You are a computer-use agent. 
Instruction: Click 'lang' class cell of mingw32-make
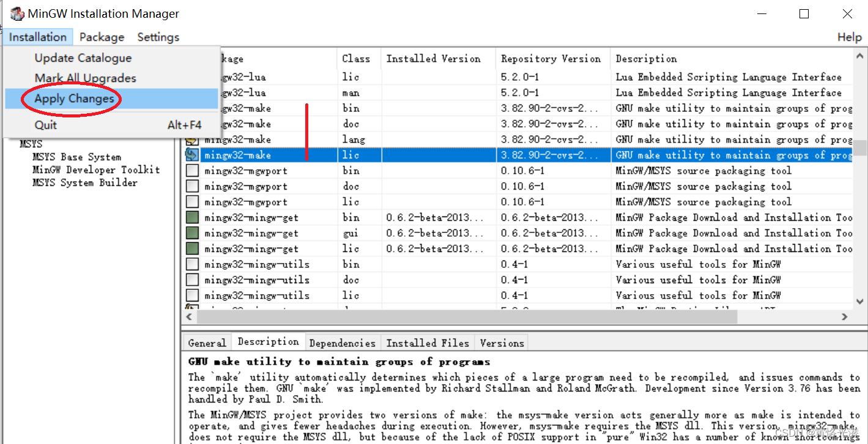coord(354,139)
